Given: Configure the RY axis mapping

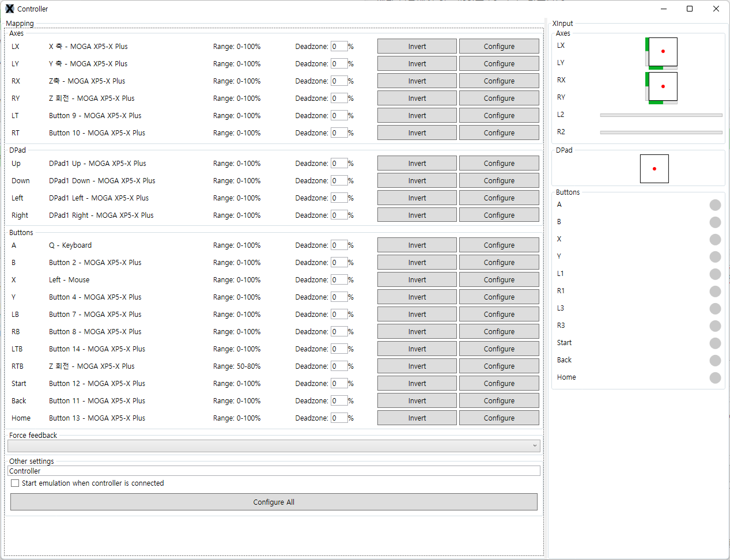Looking at the screenshot, I should click(499, 98).
